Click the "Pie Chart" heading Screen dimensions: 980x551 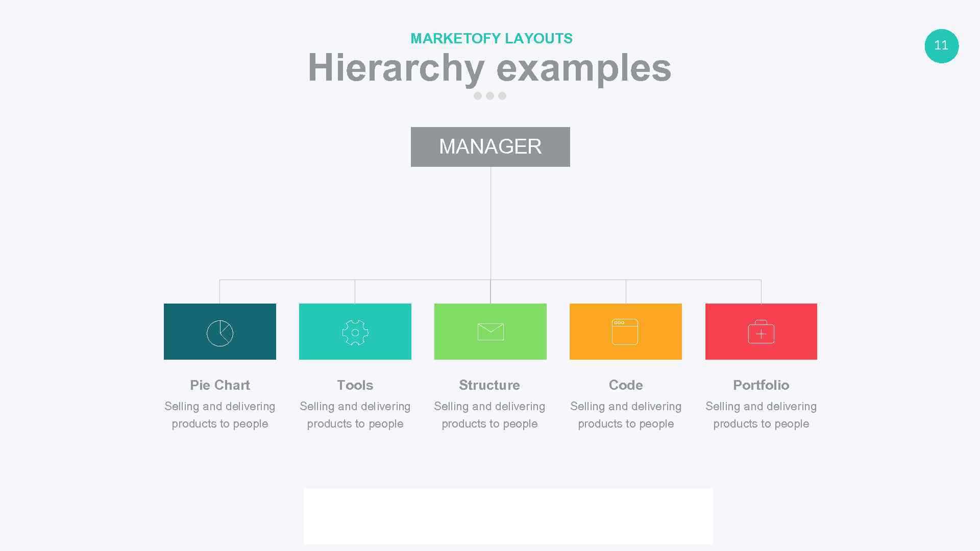[220, 385]
